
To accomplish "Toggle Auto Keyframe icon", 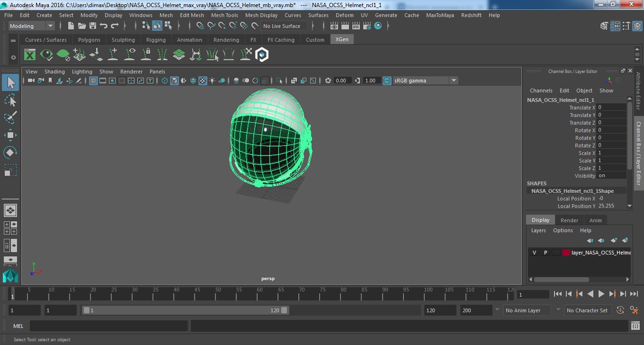I will tap(620, 310).
